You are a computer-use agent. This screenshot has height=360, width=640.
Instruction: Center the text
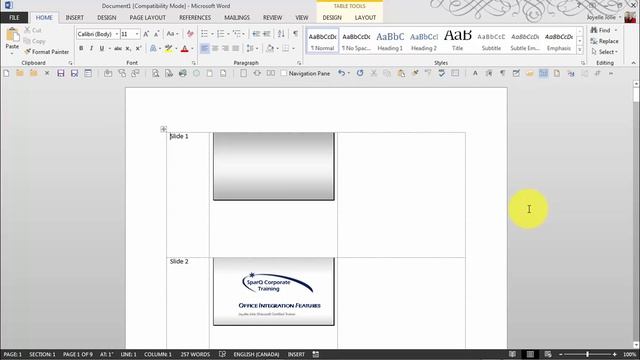pos(215,49)
